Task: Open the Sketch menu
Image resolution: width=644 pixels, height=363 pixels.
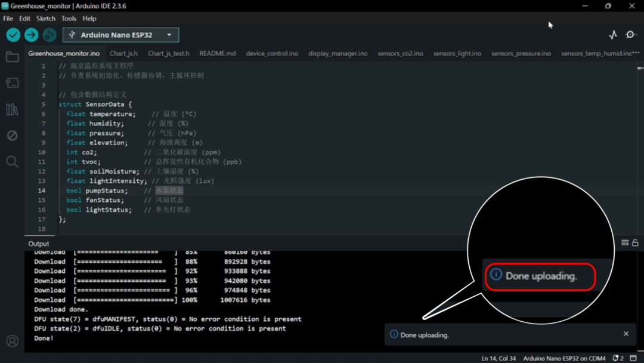Action: coord(45,19)
